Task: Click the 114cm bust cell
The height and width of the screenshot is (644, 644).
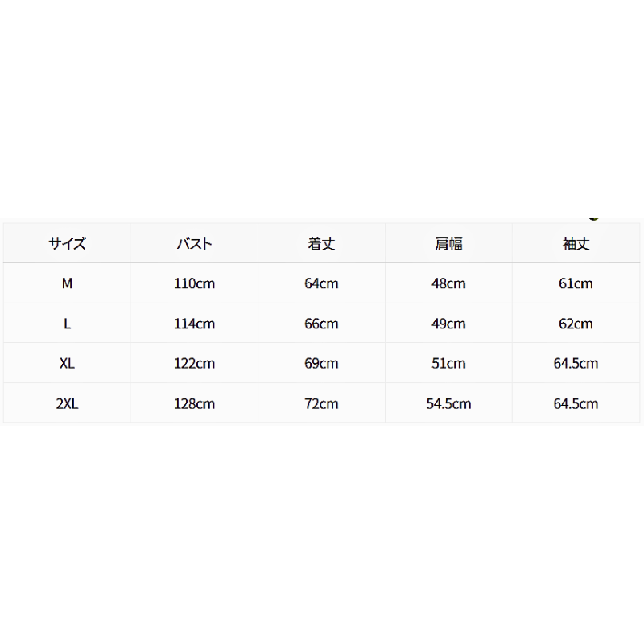Action: (194, 324)
